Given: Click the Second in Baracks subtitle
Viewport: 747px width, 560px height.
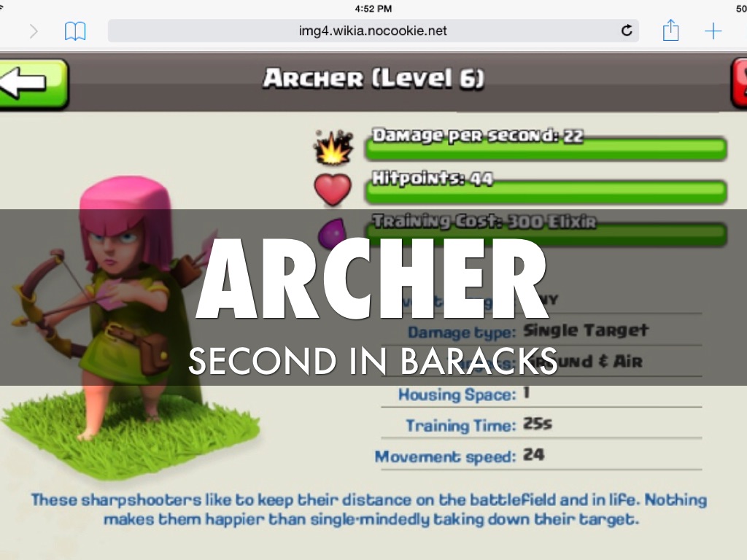Looking at the screenshot, I should (x=373, y=361).
